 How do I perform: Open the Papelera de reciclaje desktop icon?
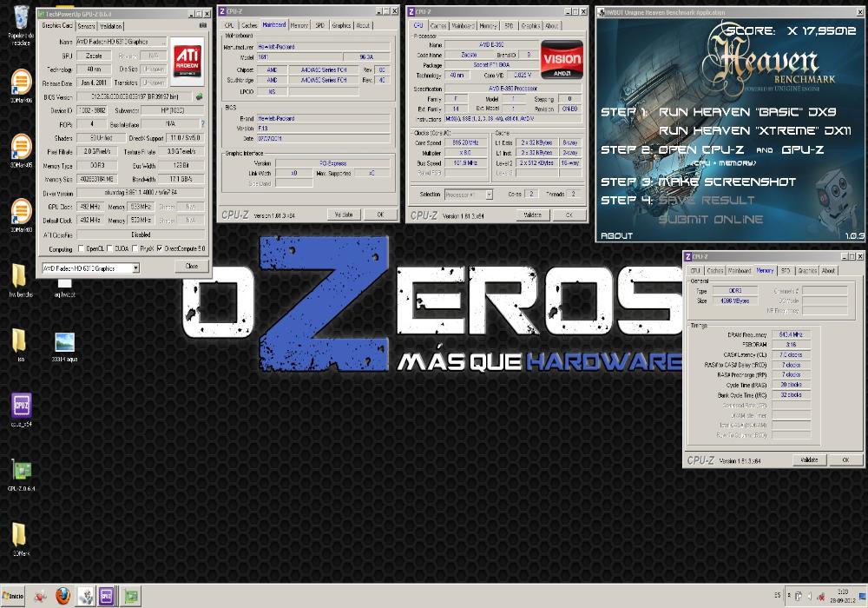pyautogui.click(x=21, y=24)
